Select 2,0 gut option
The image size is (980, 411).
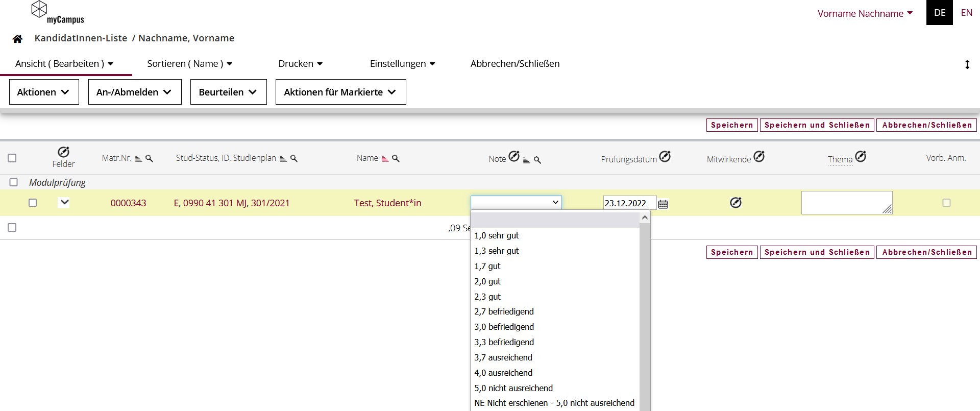555,281
